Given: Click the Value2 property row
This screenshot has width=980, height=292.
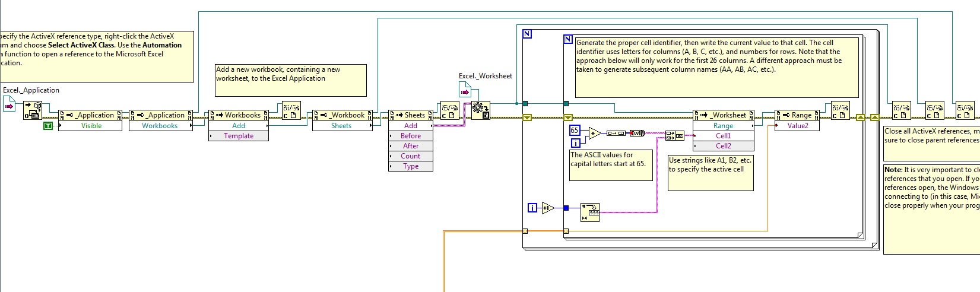Looking at the screenshot, I should (797, 126).
